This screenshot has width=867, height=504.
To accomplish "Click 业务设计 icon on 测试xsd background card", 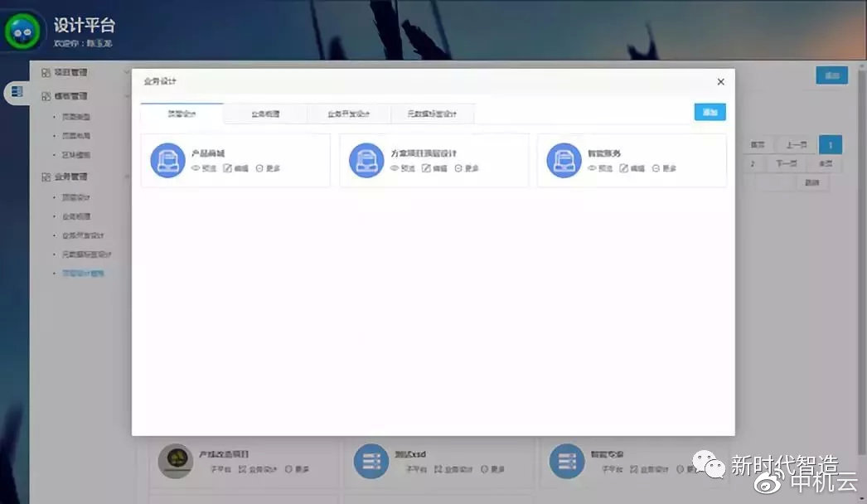I will (438, 469).
